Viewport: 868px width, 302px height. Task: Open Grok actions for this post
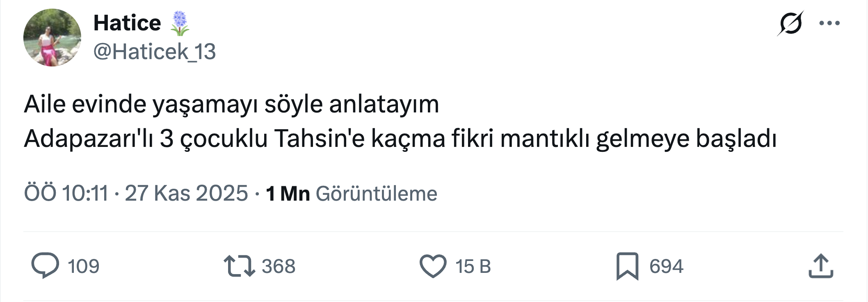tap(790, 23)
